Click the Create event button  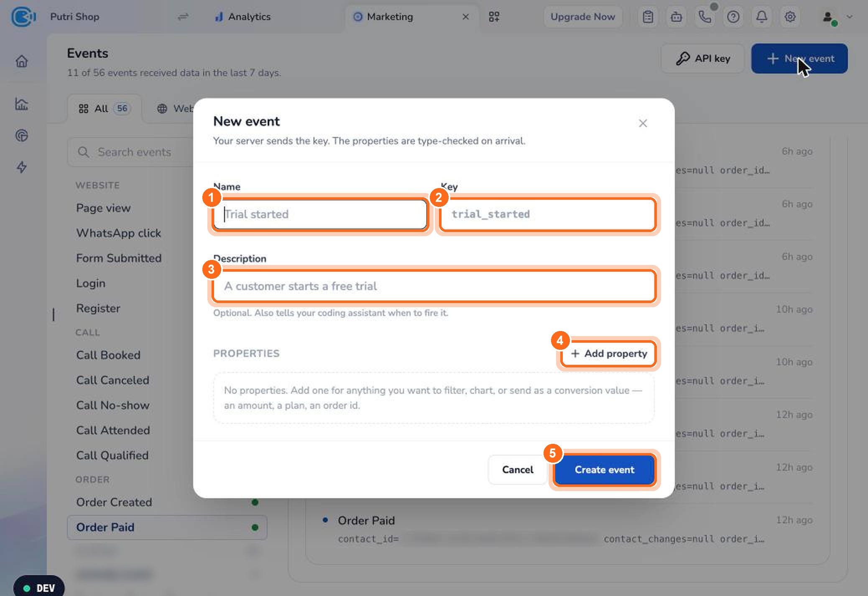(x=605, y=470)
